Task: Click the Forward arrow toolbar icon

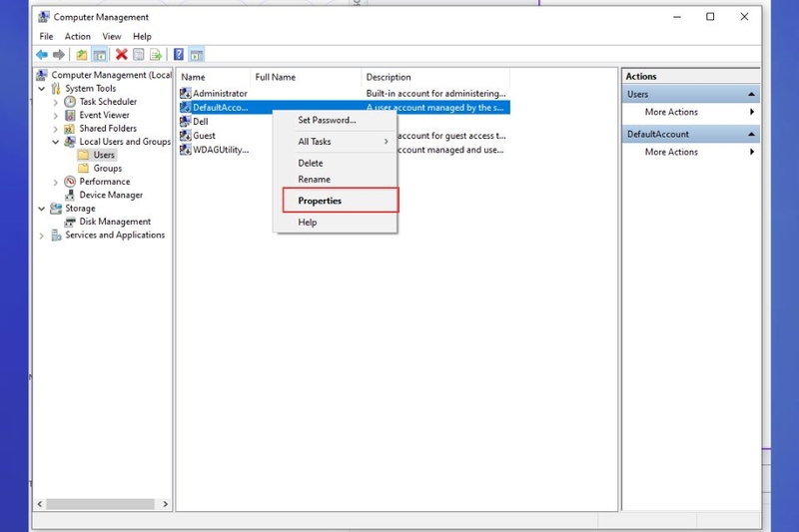Action: [59, 55]
